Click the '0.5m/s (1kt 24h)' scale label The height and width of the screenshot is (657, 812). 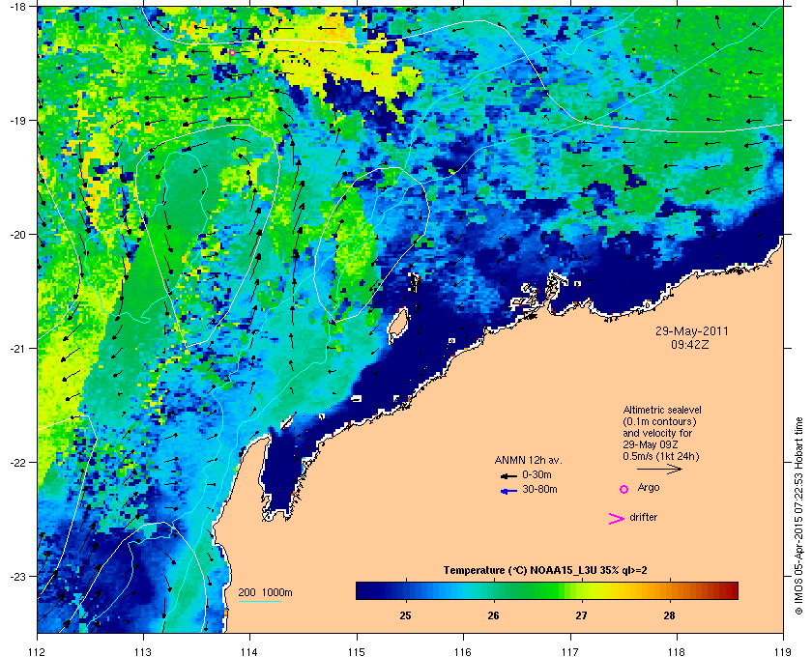coord(661,456)
